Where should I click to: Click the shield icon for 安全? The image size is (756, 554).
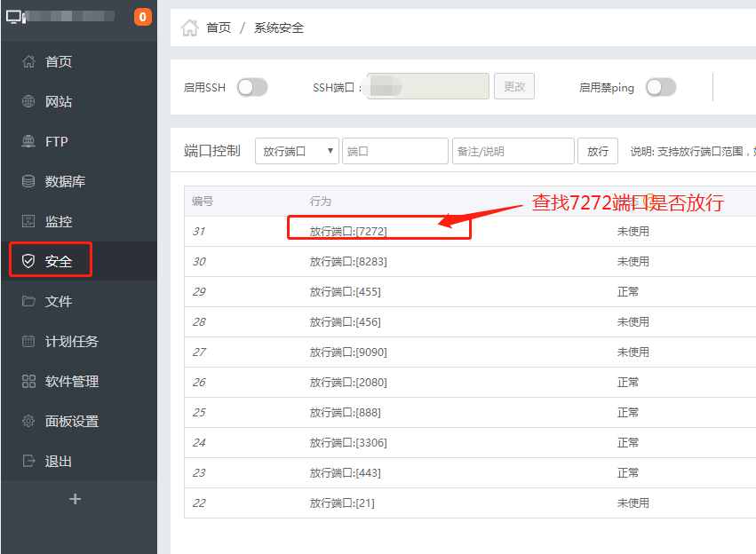tap(28, 261)
